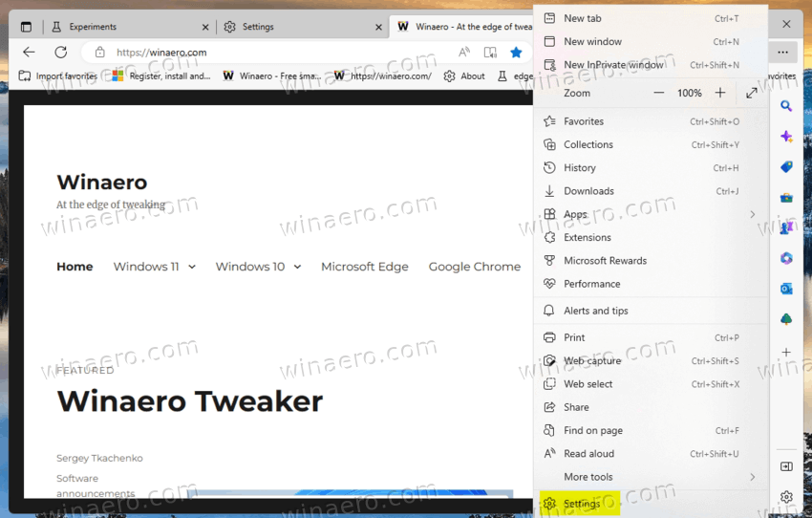
Task: Expand the More tools submenu
Action: pyautogui.click(x=651, y=477)
